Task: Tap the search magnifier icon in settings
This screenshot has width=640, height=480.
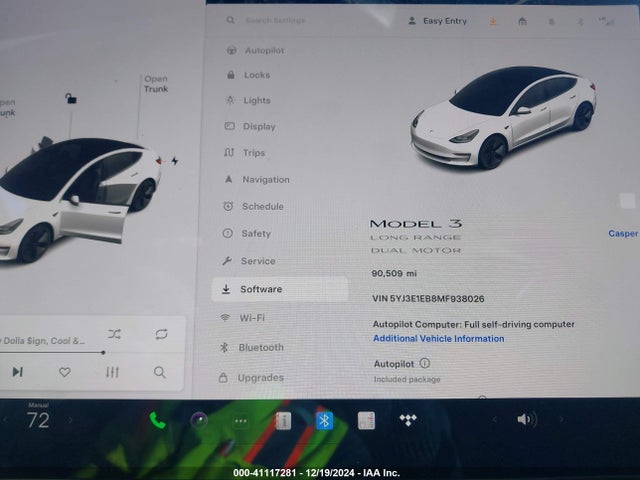Action: (231, 20)
